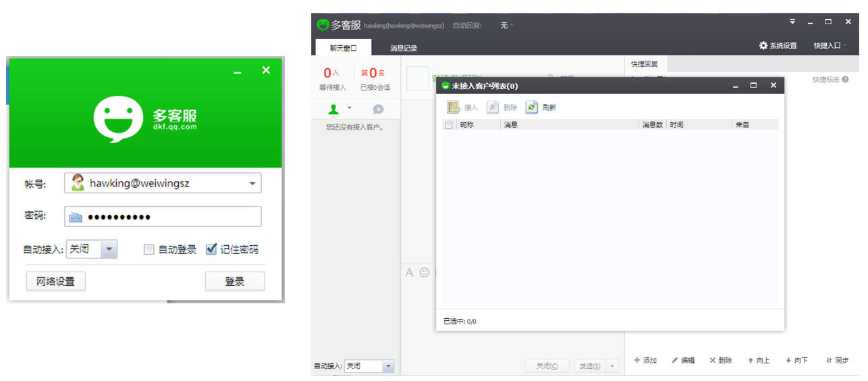
Task: Select the 快捷回复 tab
Action: pos(645,64)
